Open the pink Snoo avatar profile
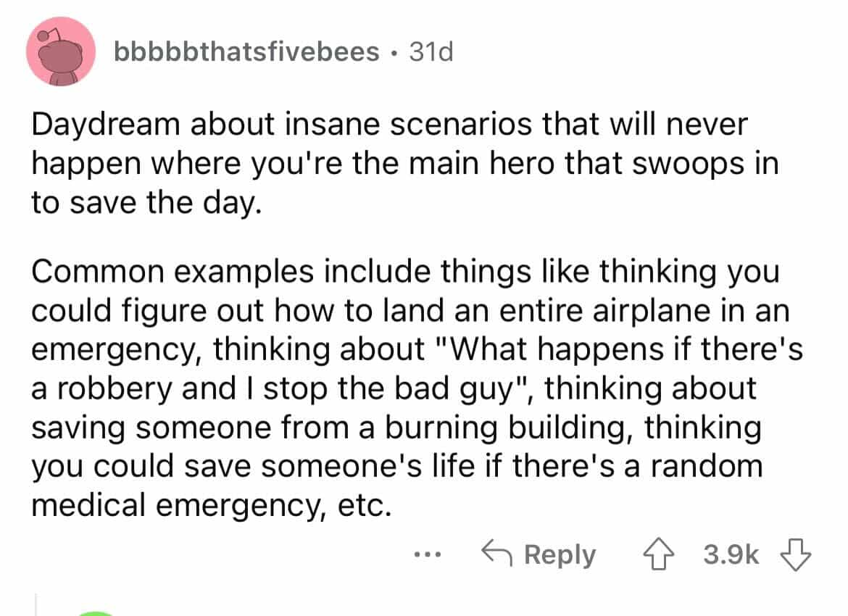 tap(60, 52)
